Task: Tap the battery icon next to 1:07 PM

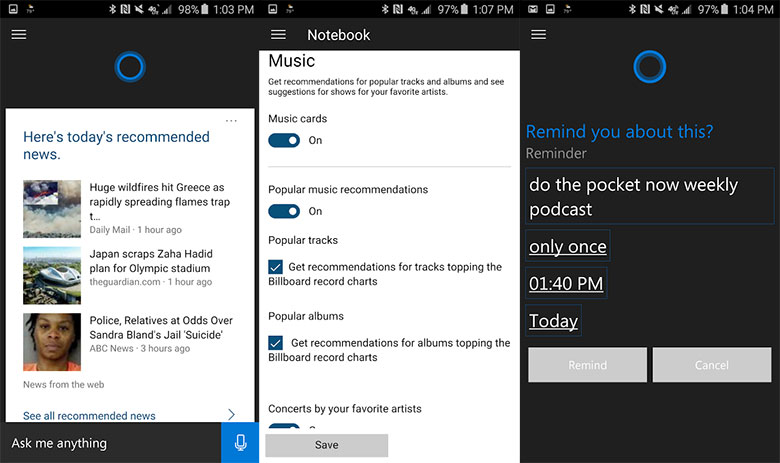Action: click(464, 9)
